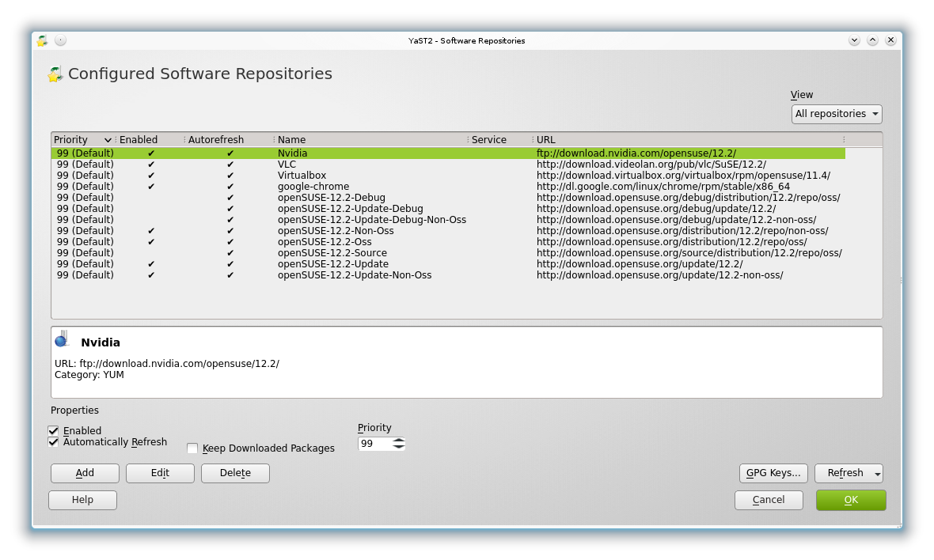The image size is (934, 560).
Task: Sort by the Enabled column header
Action: click(x=149, y=140)
